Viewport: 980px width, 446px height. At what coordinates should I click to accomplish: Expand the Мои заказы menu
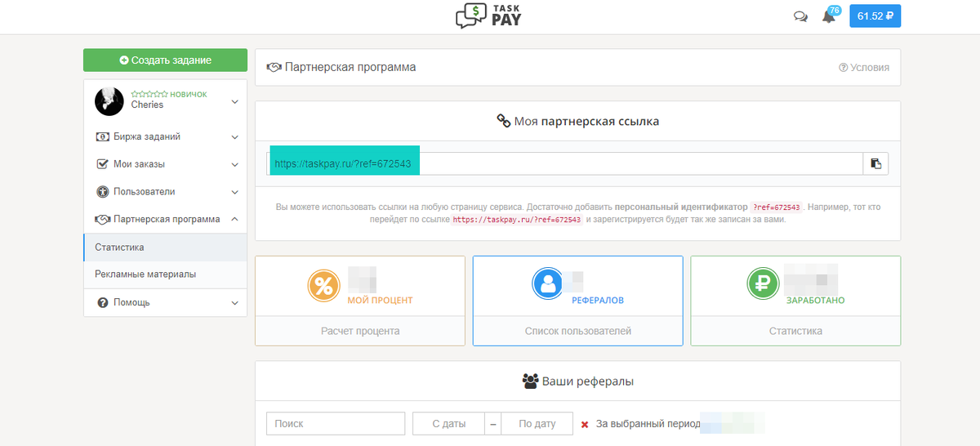(x=165, y=164)
